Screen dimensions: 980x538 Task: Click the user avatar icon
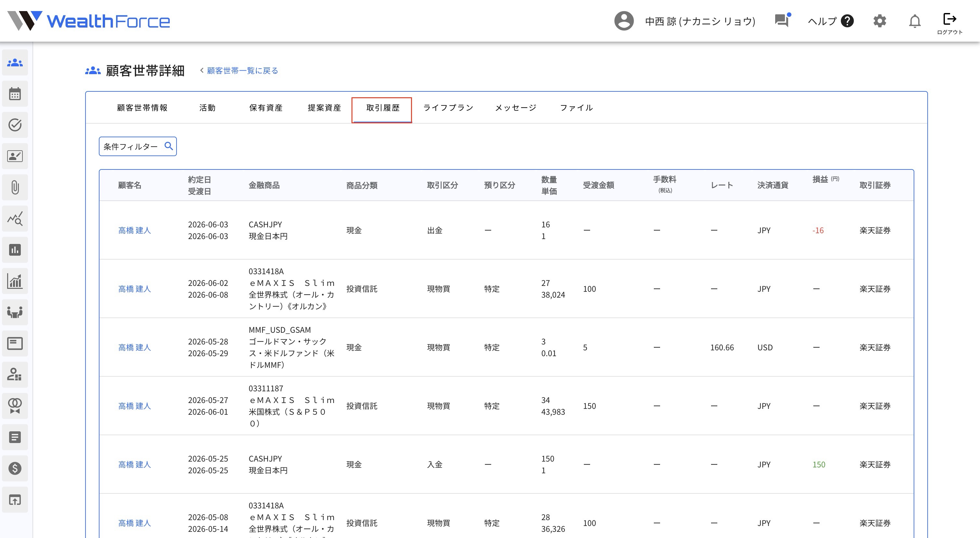(x=624, y=21)
